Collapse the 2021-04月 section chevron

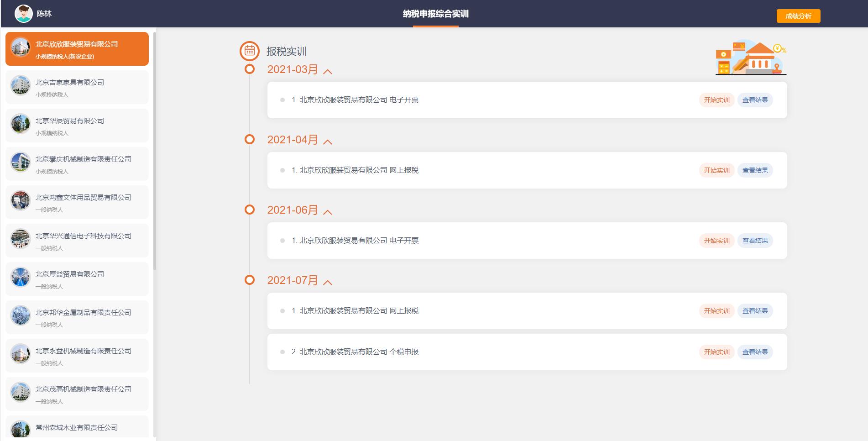[x=328, y=142]
